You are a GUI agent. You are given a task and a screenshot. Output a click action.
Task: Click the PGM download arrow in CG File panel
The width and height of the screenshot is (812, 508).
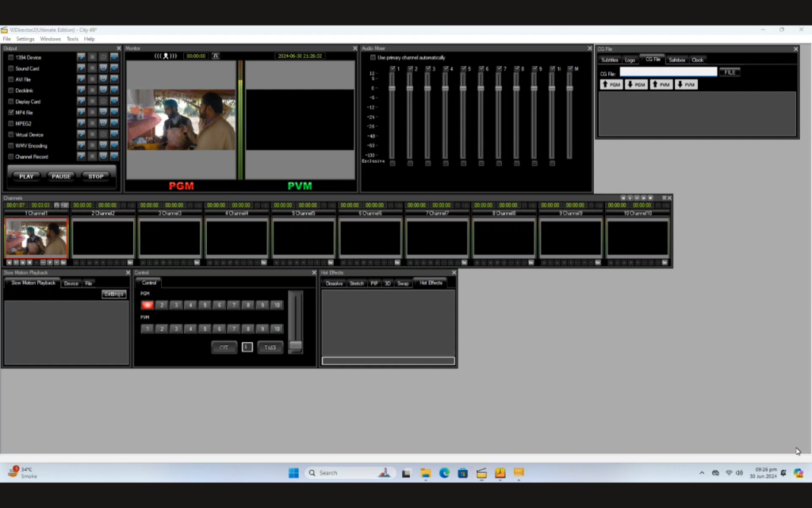(637, 84)
